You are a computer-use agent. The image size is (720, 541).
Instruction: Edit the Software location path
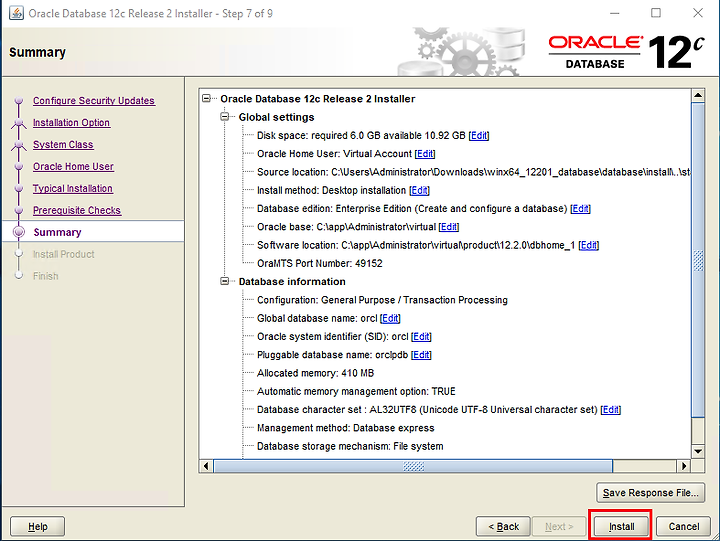[589, 245]
